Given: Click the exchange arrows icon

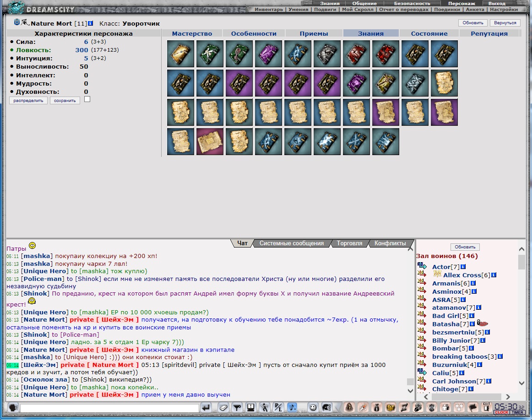Looking at the screenshot, I should [404, 407].
